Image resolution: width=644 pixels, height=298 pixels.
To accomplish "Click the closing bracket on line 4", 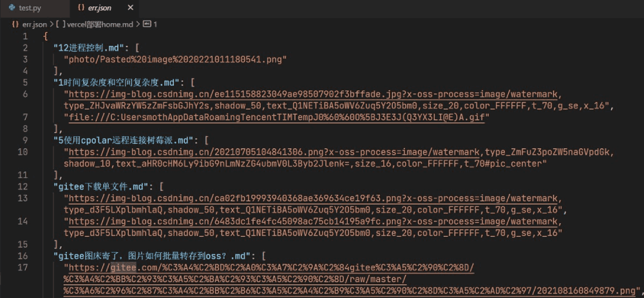I will [56, 71].
